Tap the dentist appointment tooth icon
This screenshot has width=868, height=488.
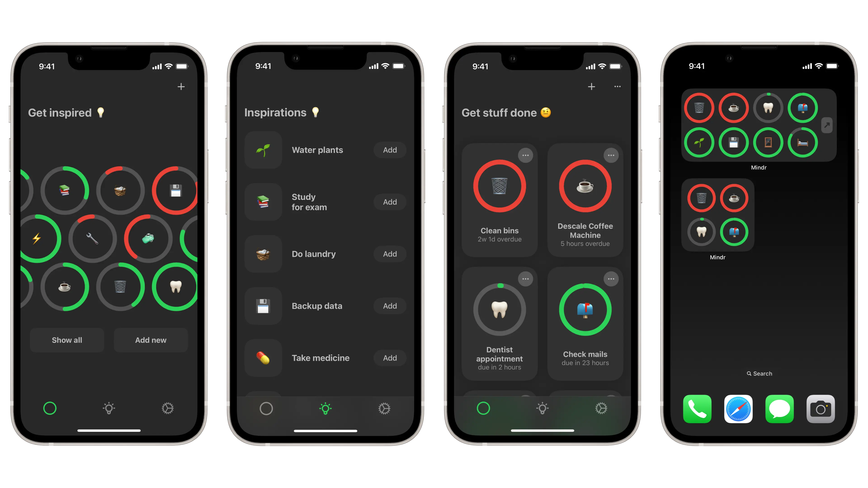point(500,310)
